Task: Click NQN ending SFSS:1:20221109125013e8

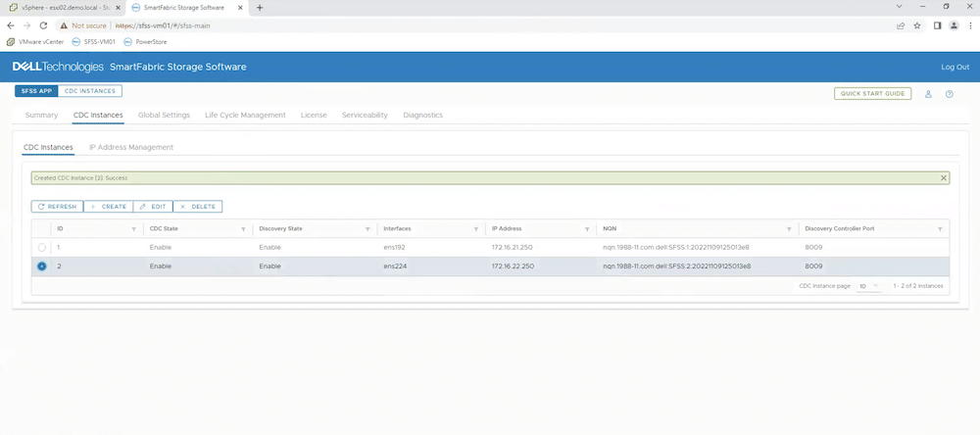Action: [676, 248]
